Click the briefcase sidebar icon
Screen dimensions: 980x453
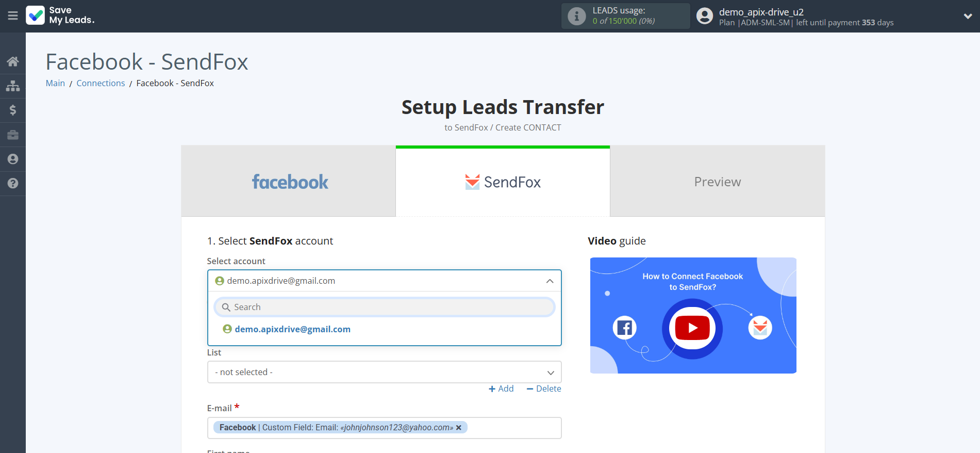click(x=13, y=135)
